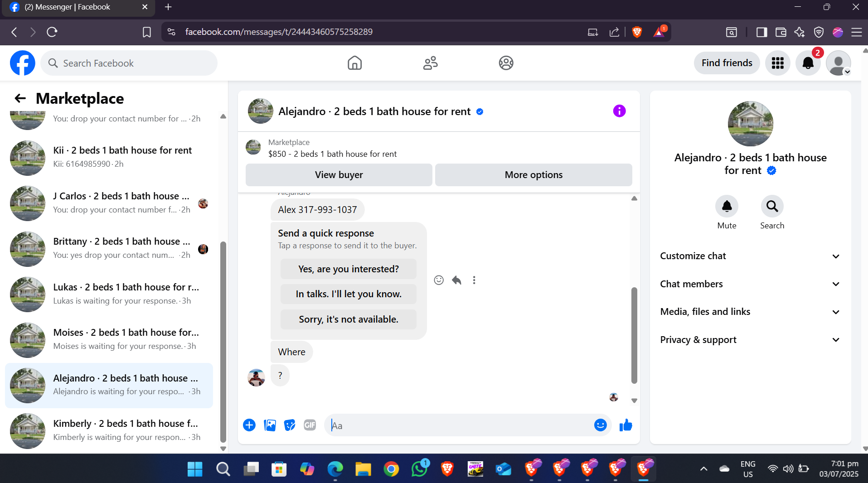This screenshot has height=483, width=868.
Task: Choose 'Yes, are you interested?' quick response
Action: 348,269
